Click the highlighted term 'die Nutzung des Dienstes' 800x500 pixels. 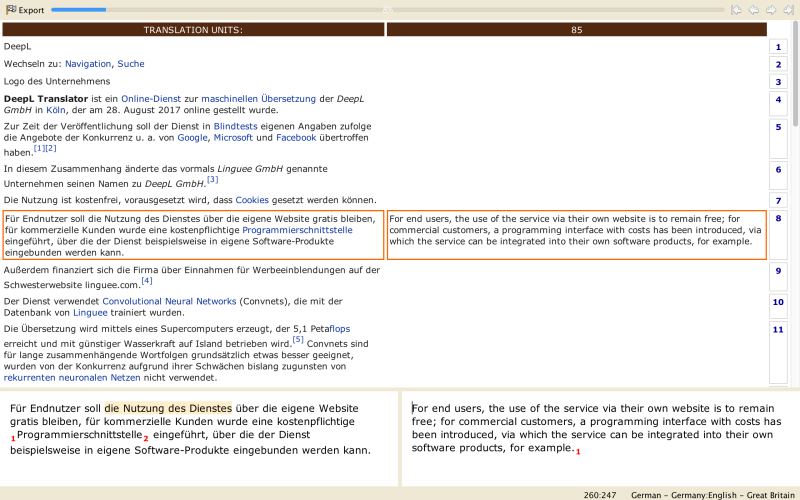click(x=168, y=408)
